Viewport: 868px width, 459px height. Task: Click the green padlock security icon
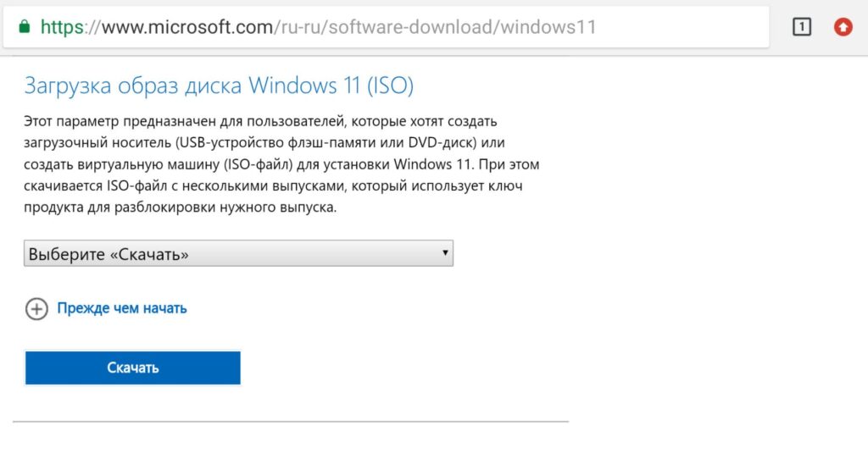tap(24, 26)
